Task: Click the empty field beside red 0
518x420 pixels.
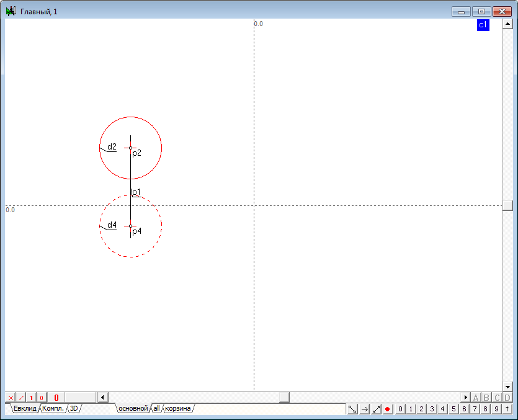Action: coord(80,398)
